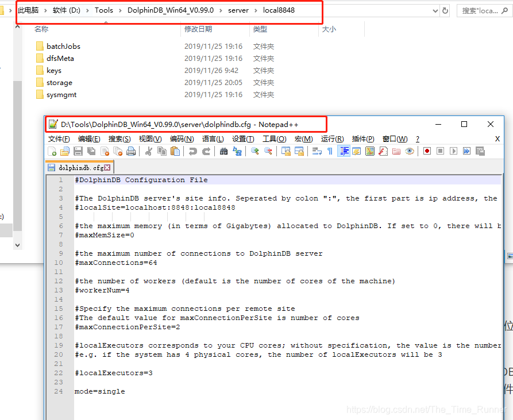
Task: Open the 窗口(W) menu
Action: coord(395,139)
